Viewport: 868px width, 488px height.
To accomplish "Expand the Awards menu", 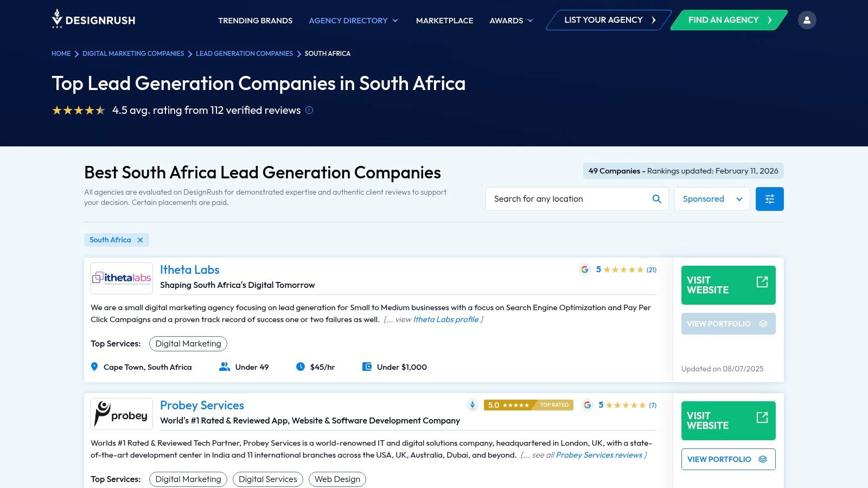I will pos(507,20).
